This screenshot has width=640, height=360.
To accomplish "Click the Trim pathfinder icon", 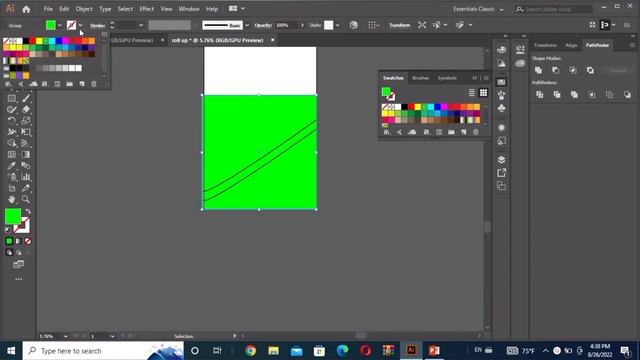I will tap(557, 95).
